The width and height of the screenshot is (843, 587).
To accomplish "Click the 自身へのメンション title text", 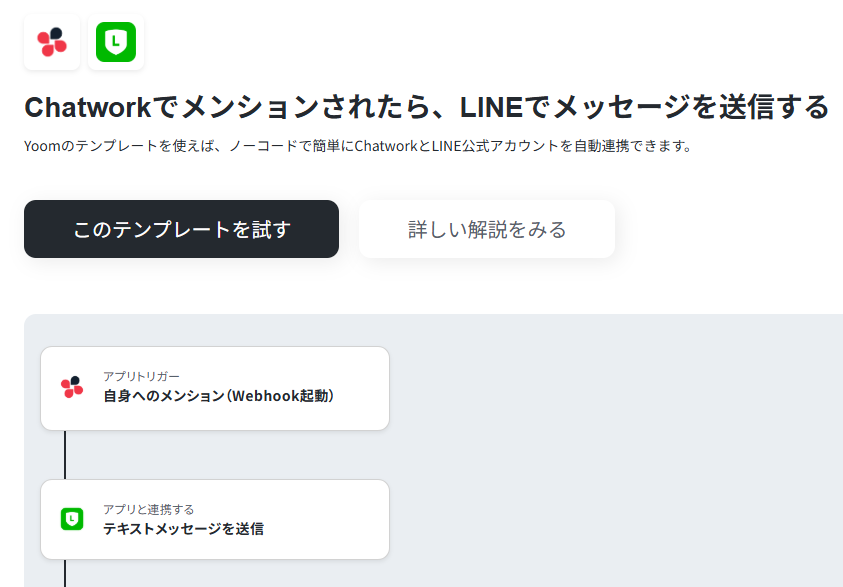I will coord(219,396).
